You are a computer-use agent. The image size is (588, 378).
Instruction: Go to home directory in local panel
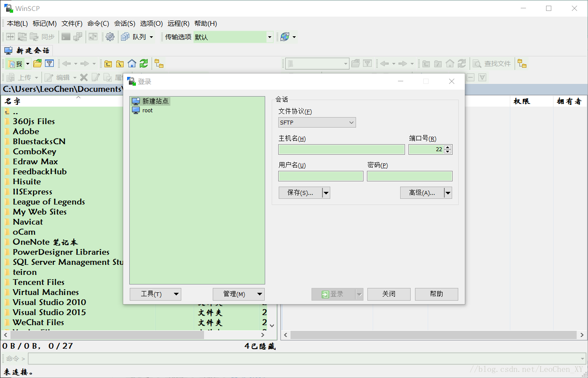pyautogui.click(x=132, y=63)
